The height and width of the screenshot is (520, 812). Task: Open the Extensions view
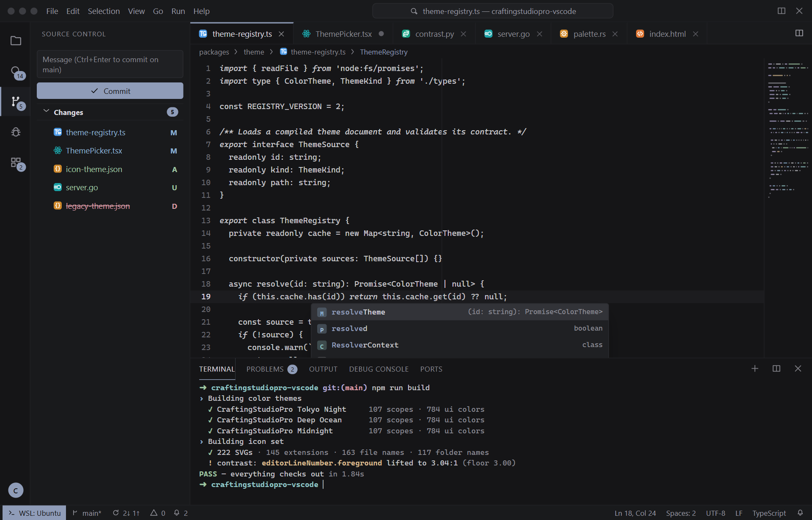click(16, 162)
